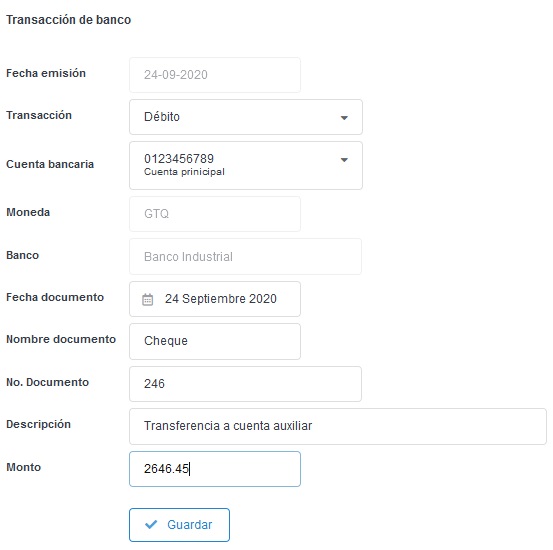The height and width of the screenshot is (550, 553).
Task: Open the 24 Septiembre 2020 date picker
Action: (215, 299)
